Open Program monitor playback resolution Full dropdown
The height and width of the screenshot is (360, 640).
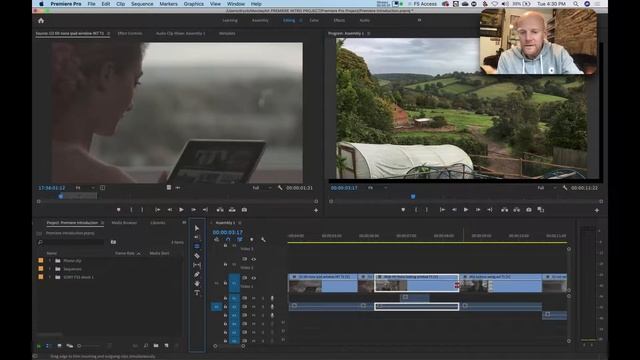coord(547,188)
